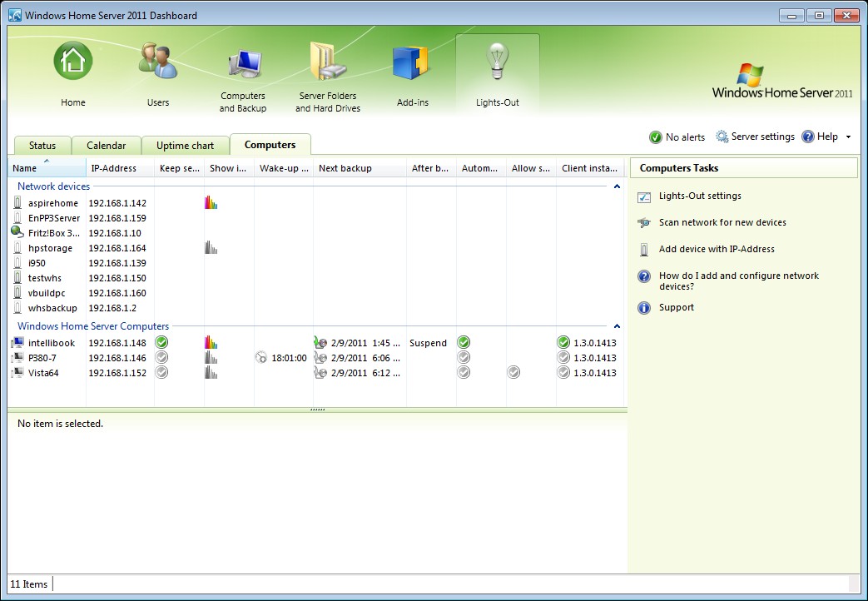Image resolution: width=868 pixels, height=601 pixels.
Task: Click the colored uptime chart icon for intellibook
Action: tap(211, 342)
